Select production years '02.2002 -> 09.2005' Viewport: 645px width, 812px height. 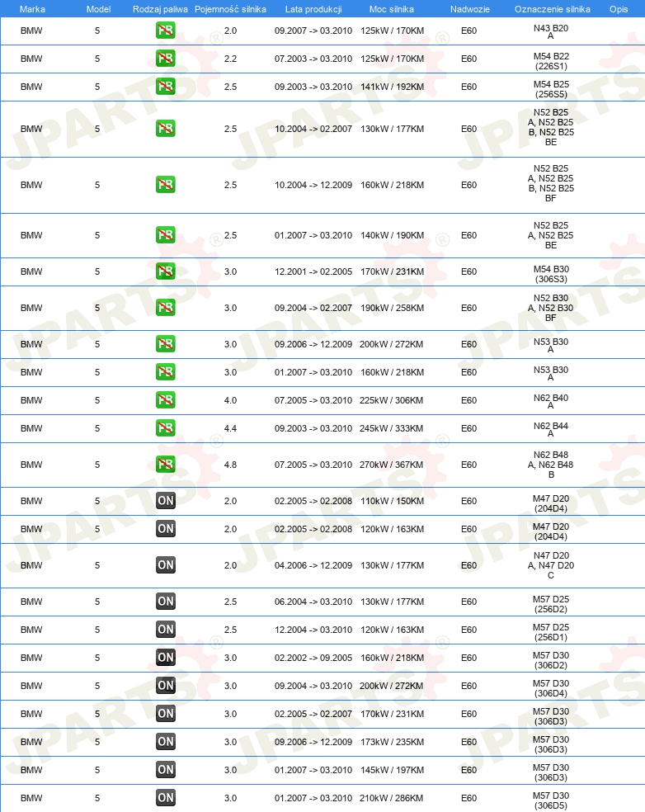pyautogui.click(x=313, y=658)
